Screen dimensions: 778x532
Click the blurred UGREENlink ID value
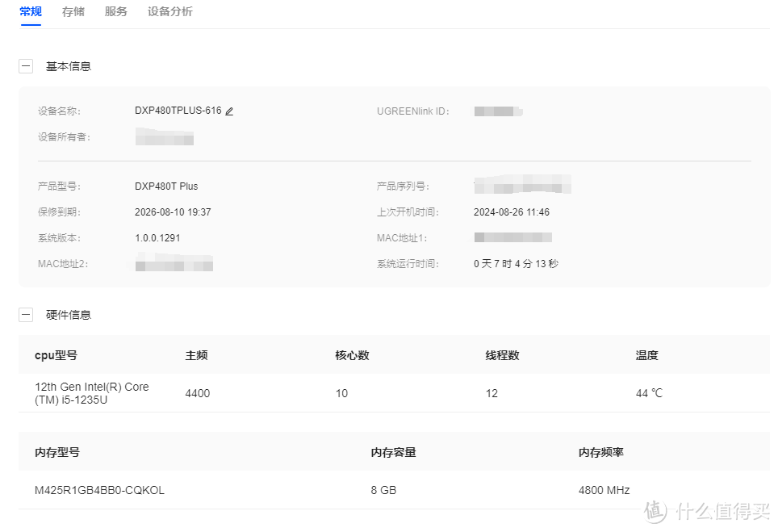coord(498,111)
